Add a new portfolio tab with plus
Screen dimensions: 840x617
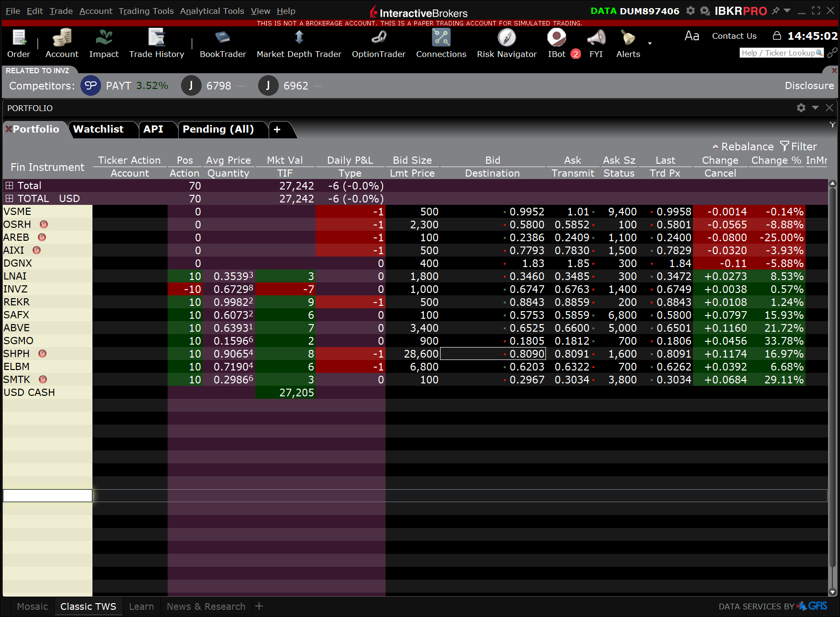tap(277, 129)
